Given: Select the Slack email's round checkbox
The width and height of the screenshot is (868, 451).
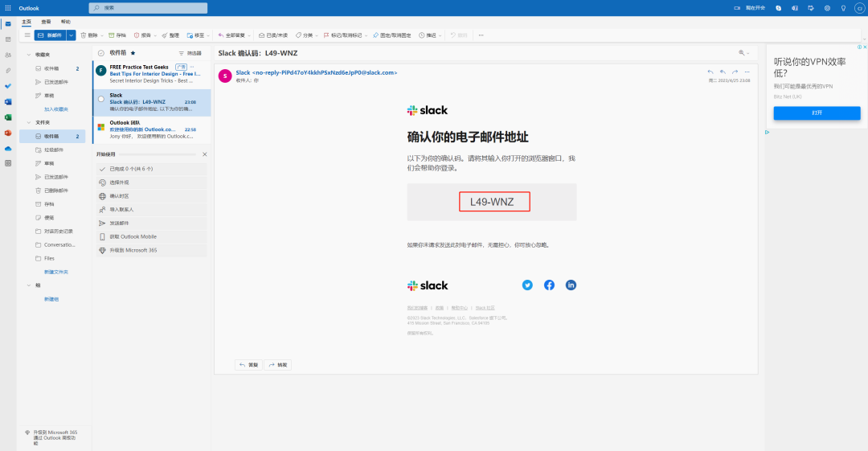Looking at the screenshot, I should [x=100, y=99].
